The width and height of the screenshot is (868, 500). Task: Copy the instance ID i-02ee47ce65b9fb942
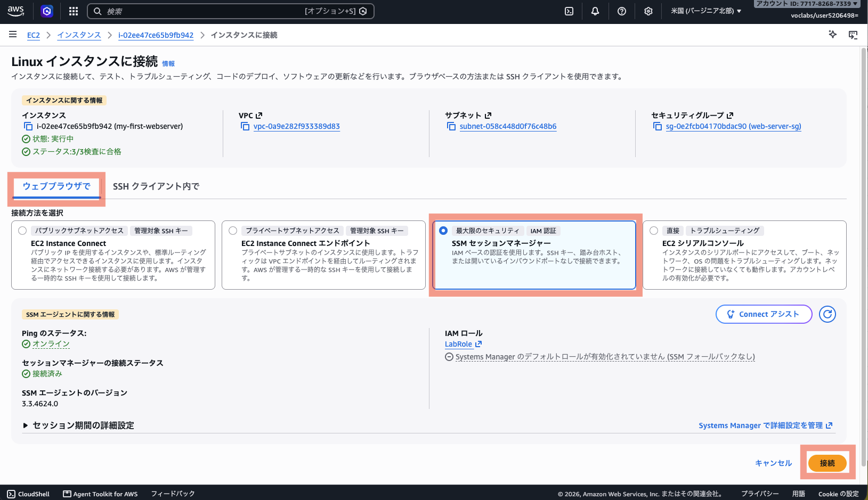tap(28, 126)
